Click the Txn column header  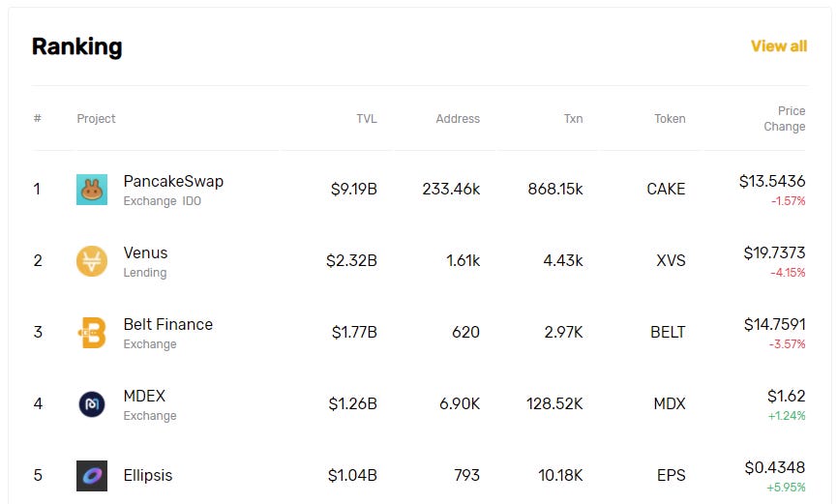pos(573,119)
